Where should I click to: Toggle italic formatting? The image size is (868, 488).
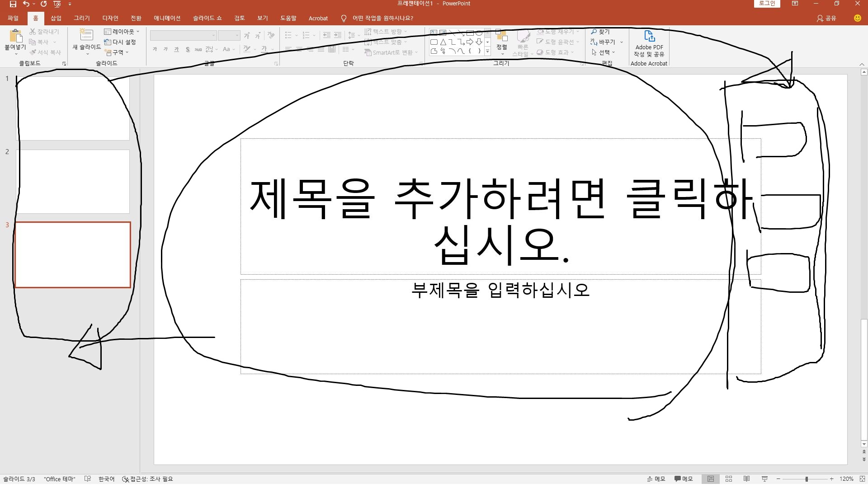[x=165, y=49]
